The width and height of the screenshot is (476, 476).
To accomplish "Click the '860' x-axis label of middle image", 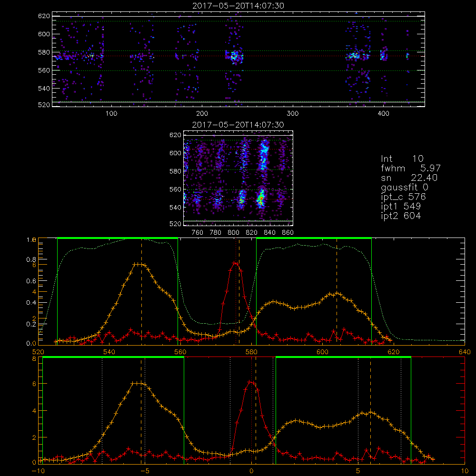I will coord(288,233).
